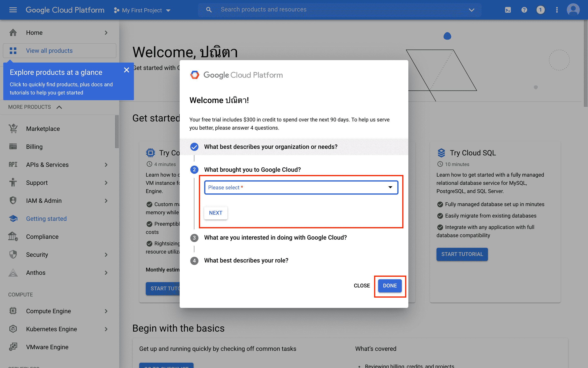Click the Getting started graduation cap icon
Image resolution: width=588 pixels, height=368 pixels.
tap(13, 219)
